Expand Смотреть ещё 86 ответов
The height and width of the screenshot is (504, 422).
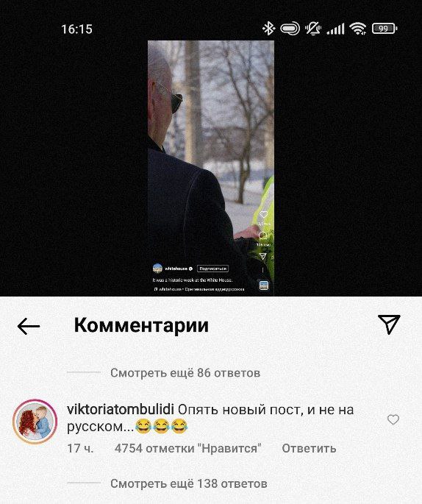click(185, 373)
